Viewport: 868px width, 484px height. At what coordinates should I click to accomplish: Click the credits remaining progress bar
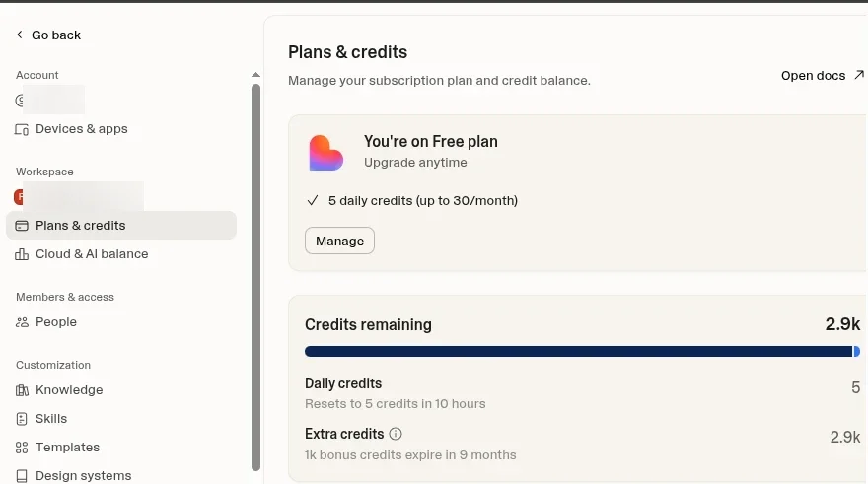pyautogui.click(x=582, y=351)
